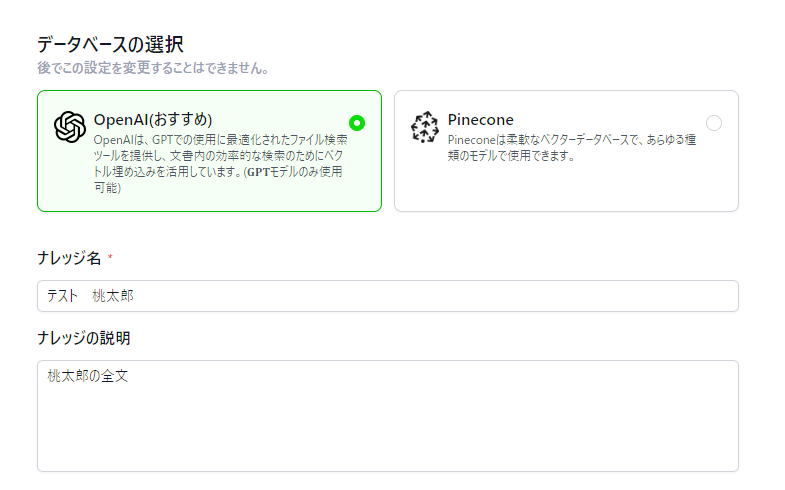Click the word テスト in name field
Viewport: 785px width, 490px height.
[62, 296]
